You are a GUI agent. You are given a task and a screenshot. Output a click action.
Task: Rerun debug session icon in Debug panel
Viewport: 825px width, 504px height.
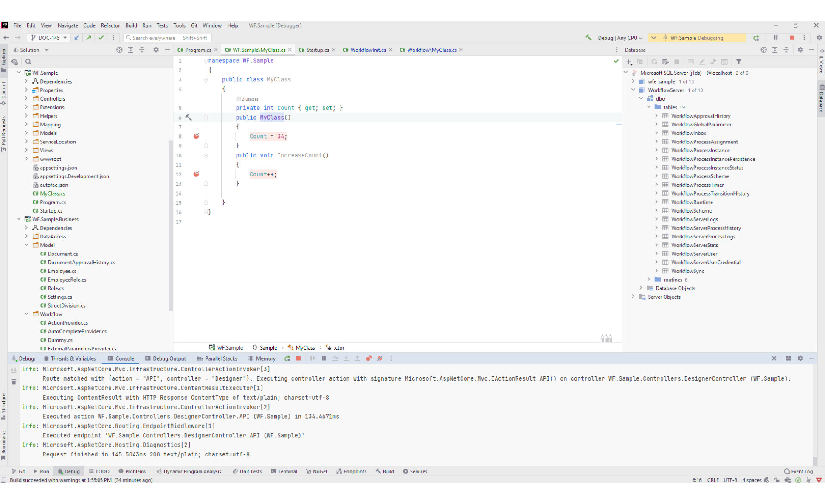(x=287, y=358)
